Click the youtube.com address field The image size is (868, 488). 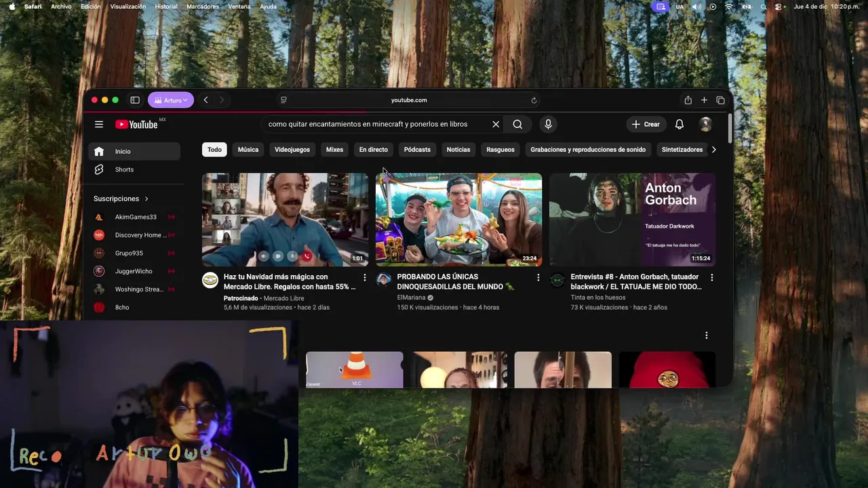click(x=409, y=100)
